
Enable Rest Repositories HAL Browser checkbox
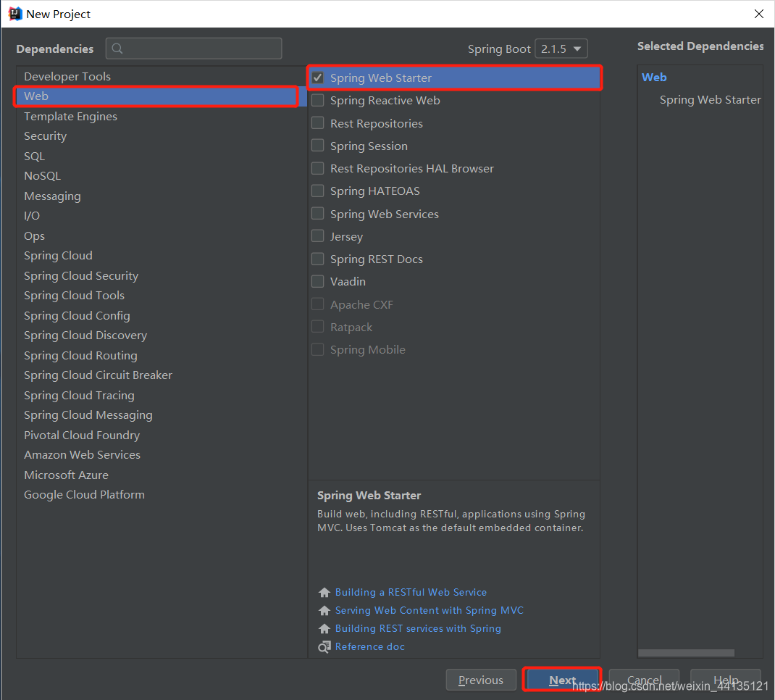pos(318,169)
